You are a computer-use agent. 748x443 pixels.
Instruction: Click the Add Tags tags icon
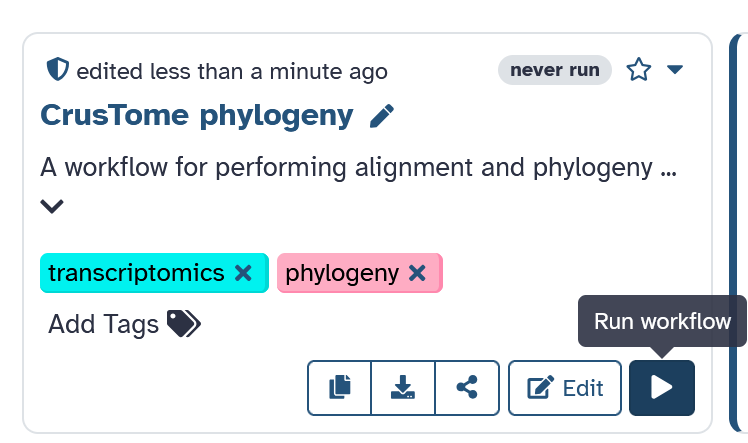pyautogui.click(x=184, y=323)
